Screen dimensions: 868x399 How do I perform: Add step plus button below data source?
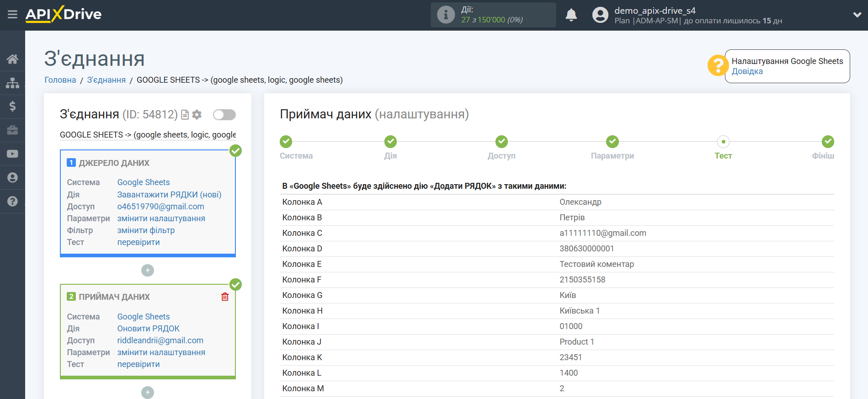148,271
